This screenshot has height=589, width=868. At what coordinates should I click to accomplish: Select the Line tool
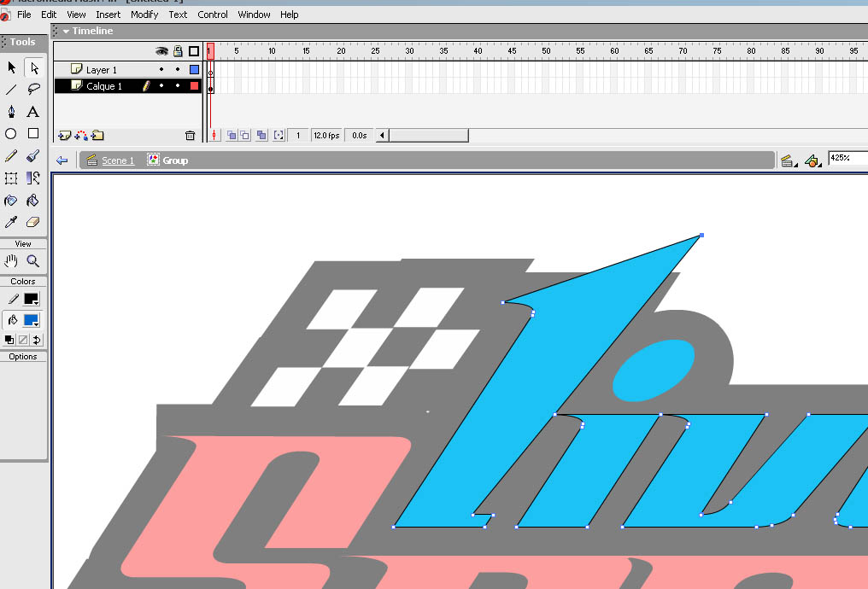tap(11, 90)
